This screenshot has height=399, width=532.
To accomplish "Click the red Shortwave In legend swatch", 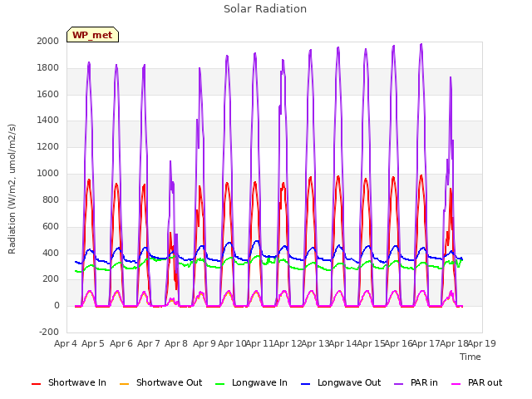I will tap(36, 384).
